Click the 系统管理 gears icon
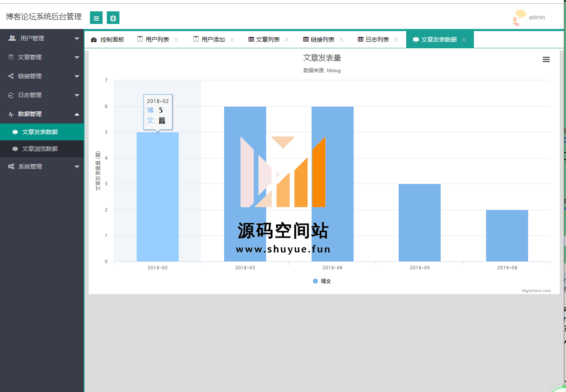The width and height of the screenshot is (566, 392). coord(11,167)
